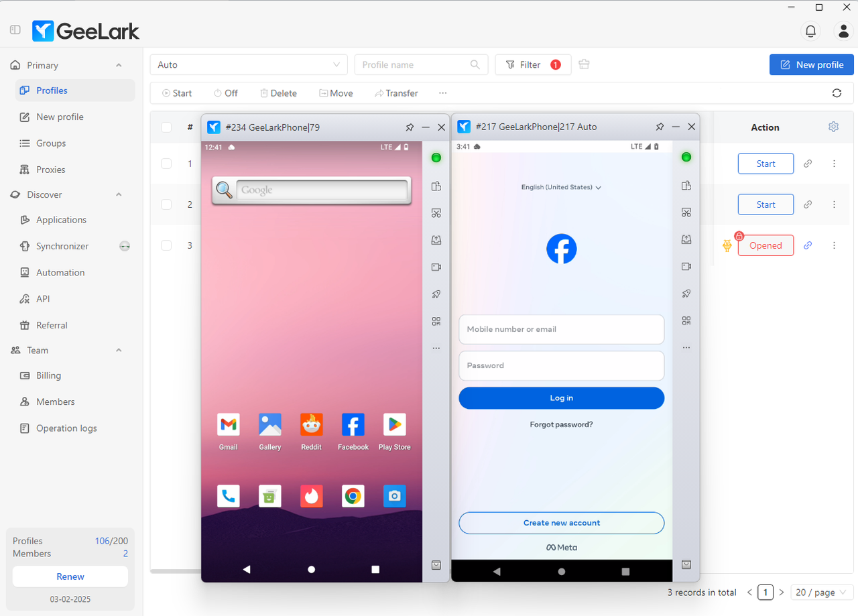
Task: Click the Mobile number or email field
Action: coord(561,329)
